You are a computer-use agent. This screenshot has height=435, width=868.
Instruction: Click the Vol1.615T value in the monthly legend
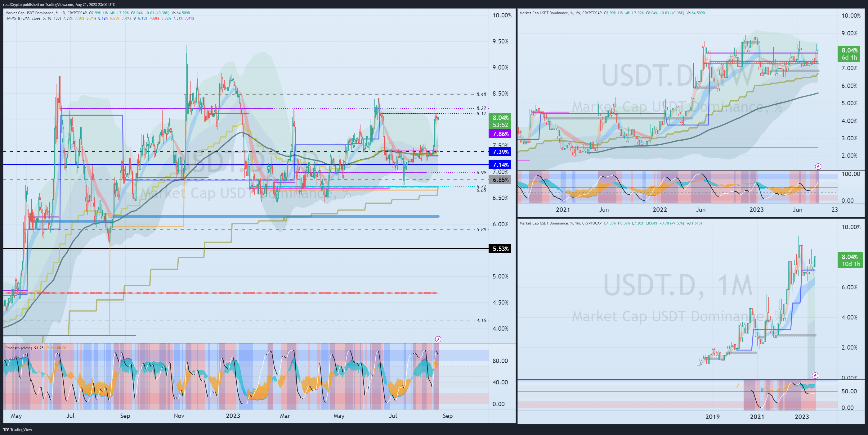[x=694, y=223]
